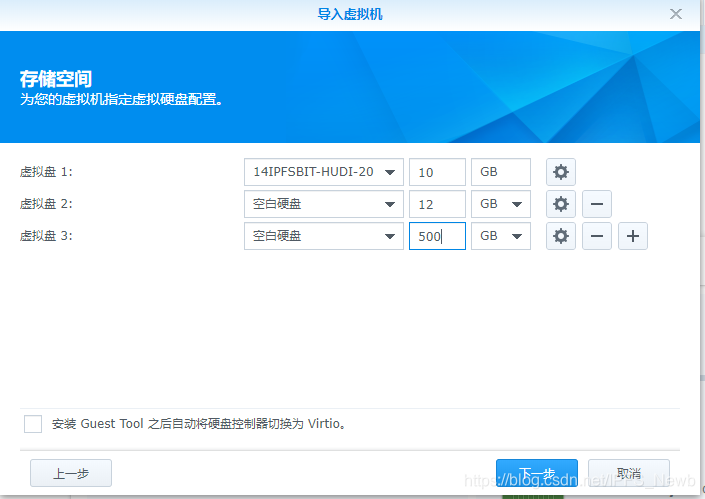Open settings gear for virtual disk 1
Viewport: 705px width, 499px height.
tap(561, 172)
